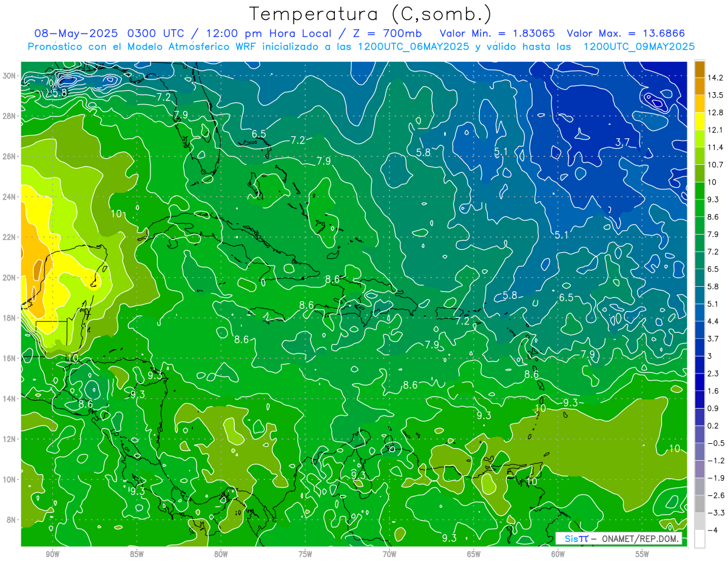Image resolution: width=728 pixels, height=562 pixels.
Task: Click the colorbar label "12.8"
Action: coord(715,112)
